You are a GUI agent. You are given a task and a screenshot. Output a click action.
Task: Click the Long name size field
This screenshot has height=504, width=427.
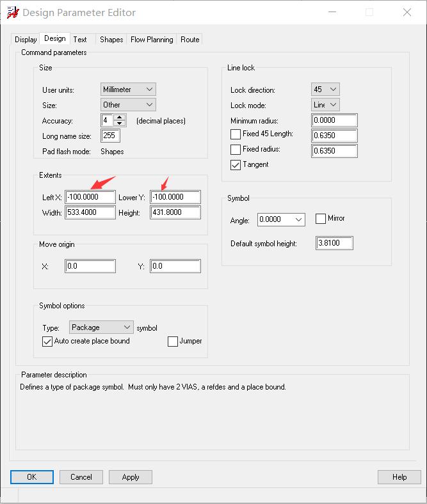[x=110, y=136]
